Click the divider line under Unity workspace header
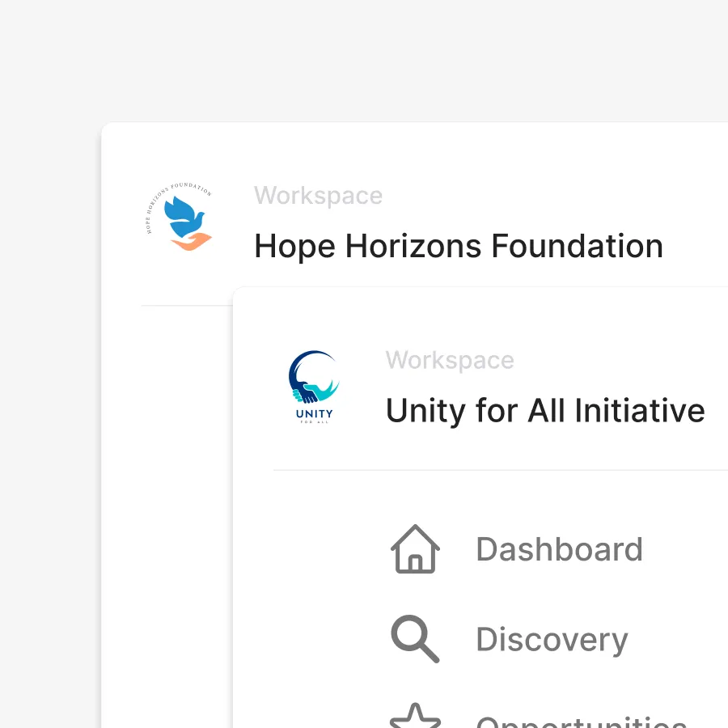Image resolution: width=728 pixels, height=728 pixels. (x=502, y=468)
